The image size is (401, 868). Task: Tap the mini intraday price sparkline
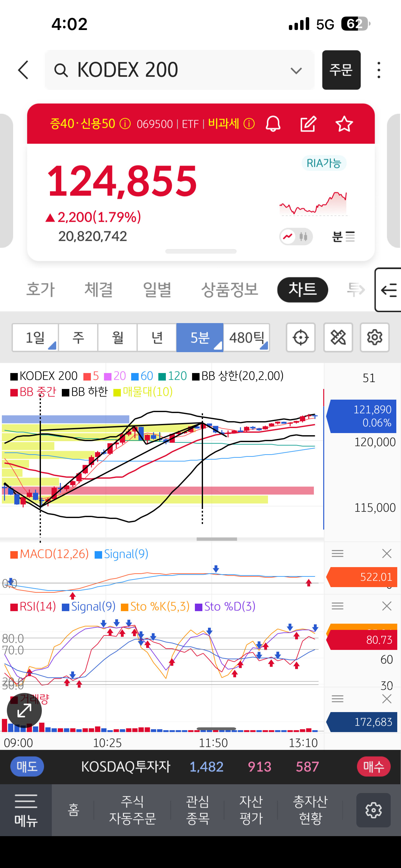[313, 203]
